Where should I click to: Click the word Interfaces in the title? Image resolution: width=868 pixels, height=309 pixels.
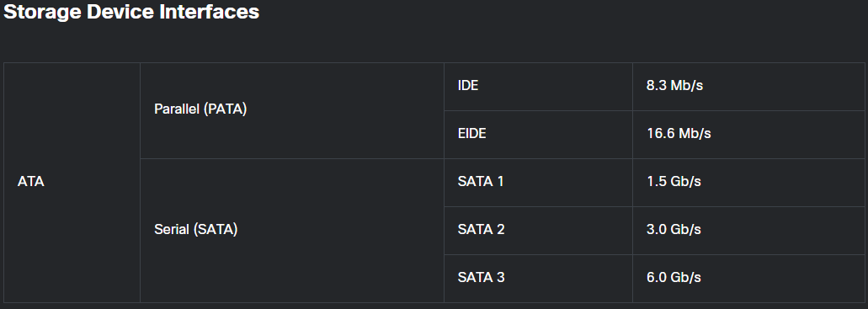coord(210,12)
